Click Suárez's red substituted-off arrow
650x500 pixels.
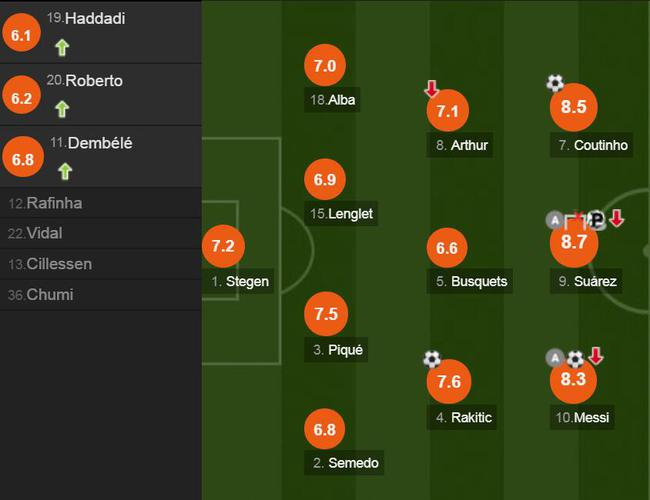617,219
